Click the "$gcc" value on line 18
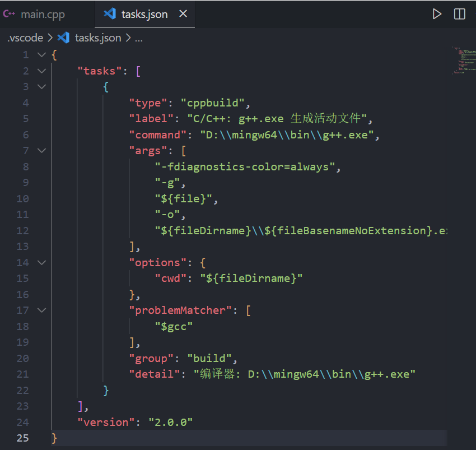This screenshot has width=476, height=450. tap(174, 327)
